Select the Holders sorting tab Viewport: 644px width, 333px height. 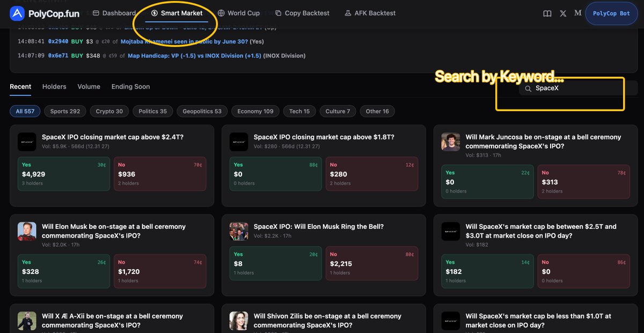coord(54,86)
